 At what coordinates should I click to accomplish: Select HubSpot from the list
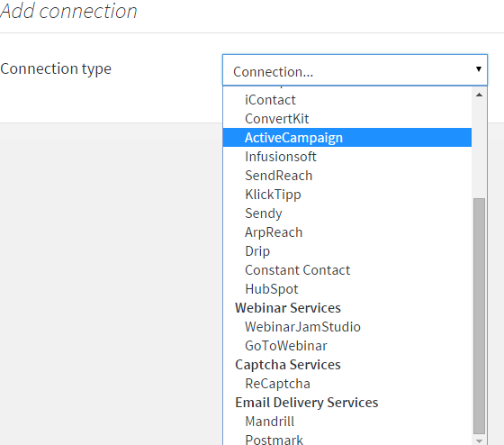(347, 289)
